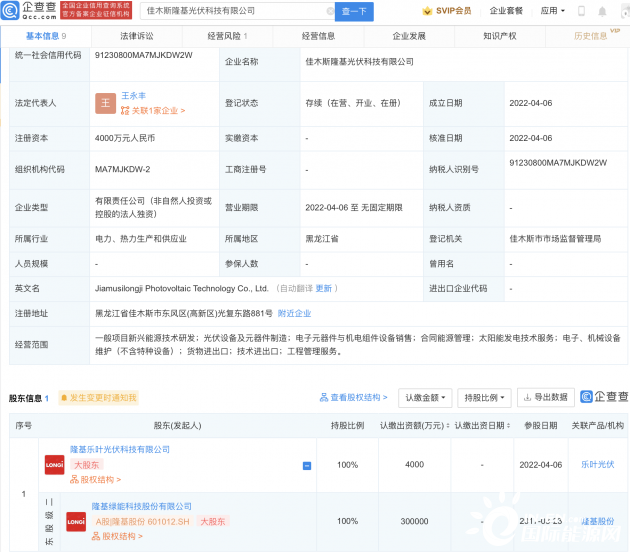630x552 pixels.
Task: Click 更新 next to automatic translation
Action: coord(323,288)
